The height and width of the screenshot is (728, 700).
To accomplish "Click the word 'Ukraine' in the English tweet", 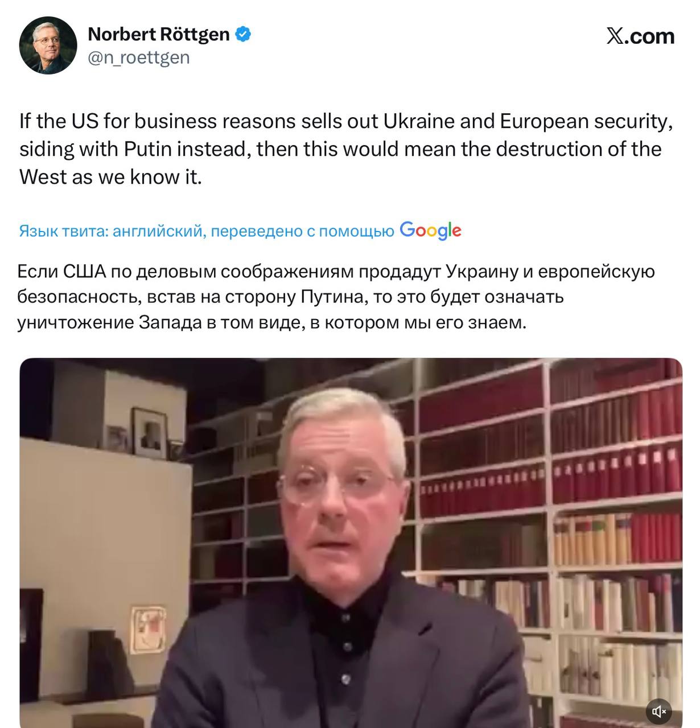I will click(419, 121).
